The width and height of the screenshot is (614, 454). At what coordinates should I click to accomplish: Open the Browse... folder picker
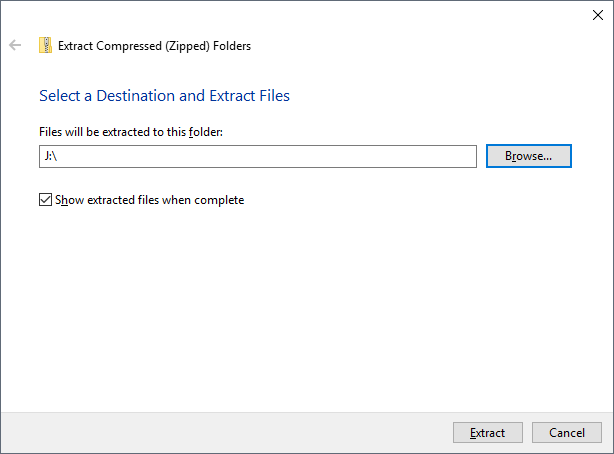(x=529, y=156)
